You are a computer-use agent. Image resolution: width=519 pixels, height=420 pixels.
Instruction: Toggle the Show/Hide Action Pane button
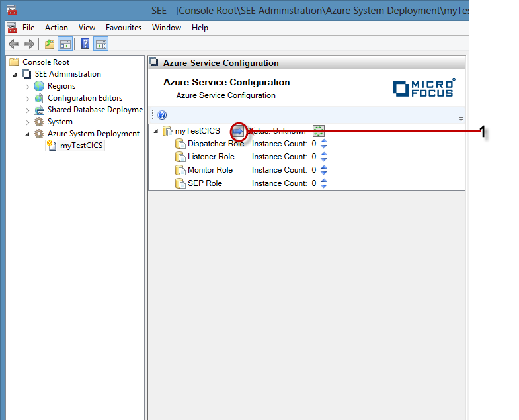[100, 44]
